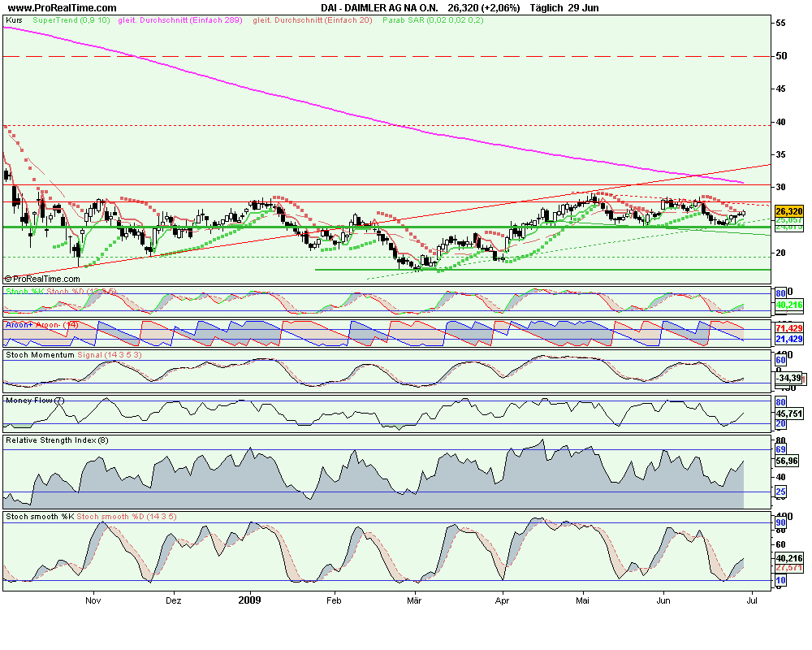The height and width of the screenshot is (650, 812).
Task: Click the DAI - DAIMLER AG chart title
Action: coord(377,8)
